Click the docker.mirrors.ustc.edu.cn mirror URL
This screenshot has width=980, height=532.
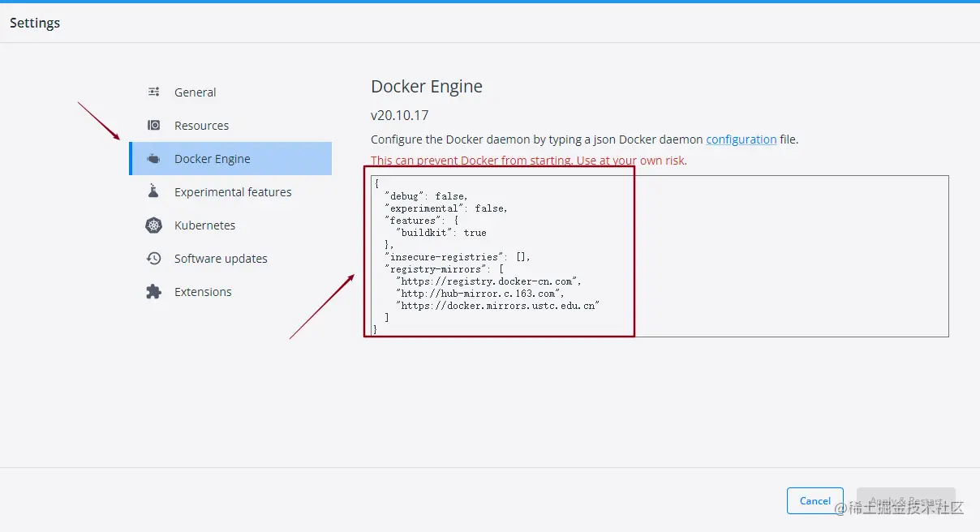(497, 306)
